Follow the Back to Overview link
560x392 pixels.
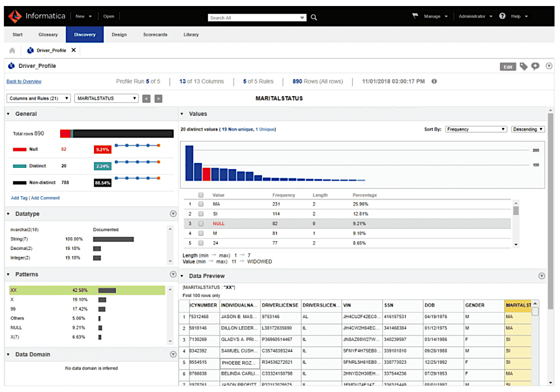tap(24, 81)
